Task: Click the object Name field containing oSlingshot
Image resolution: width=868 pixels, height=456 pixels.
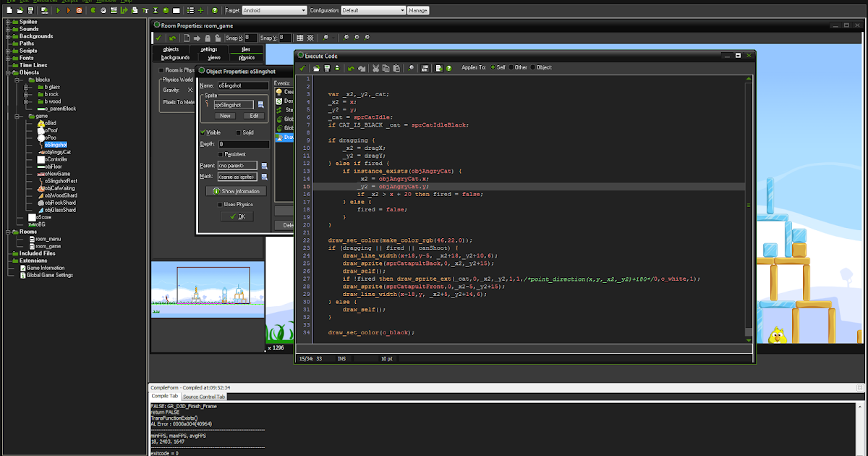Action: [243, 85]
